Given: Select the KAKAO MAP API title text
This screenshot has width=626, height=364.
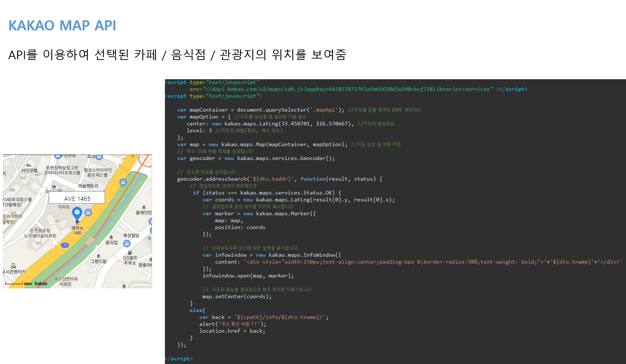Looking at the screenshot, I should [x=62, y=25].
